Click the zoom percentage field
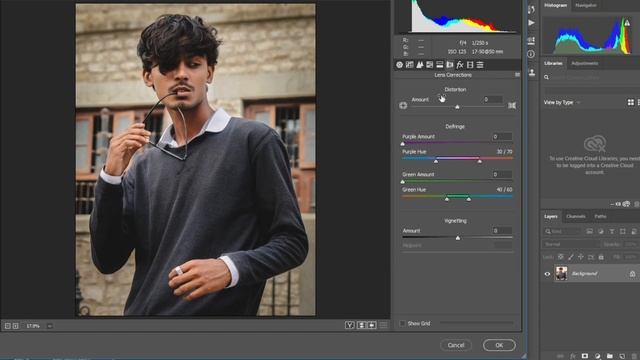This screenshot has width=640, height=360. click(34, 326)
